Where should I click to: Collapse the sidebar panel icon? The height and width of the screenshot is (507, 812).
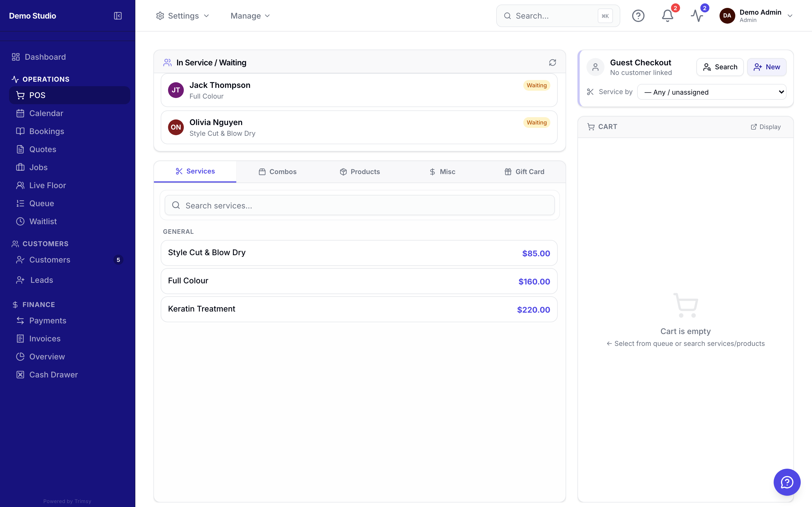click(118, 16)
